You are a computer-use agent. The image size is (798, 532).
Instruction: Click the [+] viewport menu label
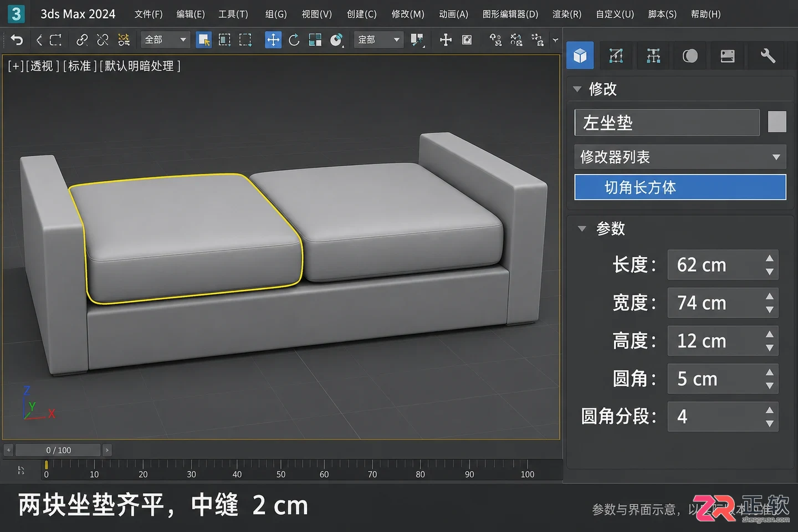coord(16,66)
